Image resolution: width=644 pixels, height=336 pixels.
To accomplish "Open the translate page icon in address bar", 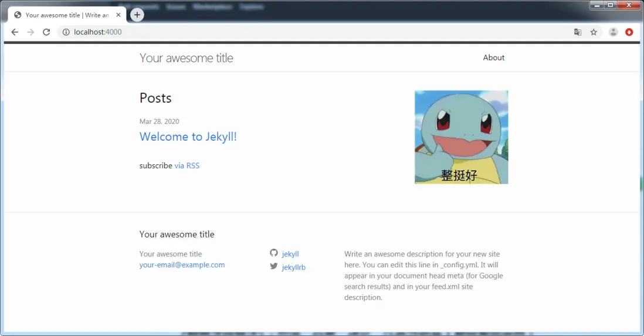I will 578,32.
